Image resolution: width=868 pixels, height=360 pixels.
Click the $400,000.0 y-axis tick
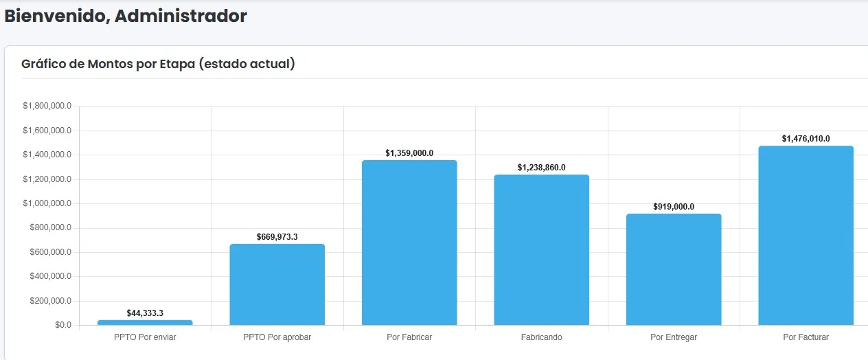pyautogui.click(x=50, y=276)
